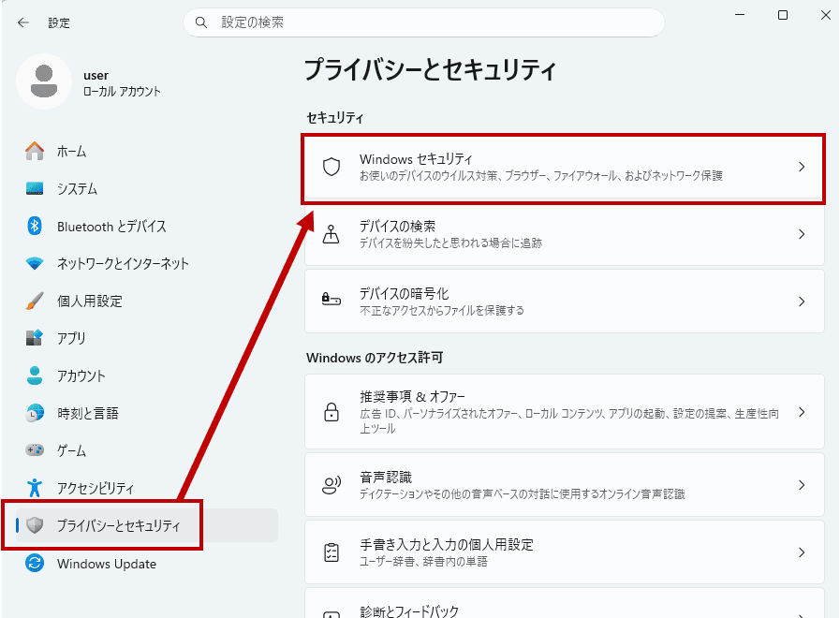Viewport: 840px width, 618px height.
Task: Click the 手書き入力 clipboard icon
Action: [x=332, y=552]
